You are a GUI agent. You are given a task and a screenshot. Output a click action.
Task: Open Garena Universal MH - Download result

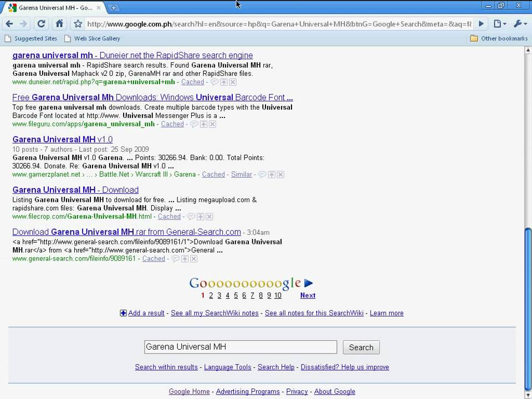(x=76, y=190)
